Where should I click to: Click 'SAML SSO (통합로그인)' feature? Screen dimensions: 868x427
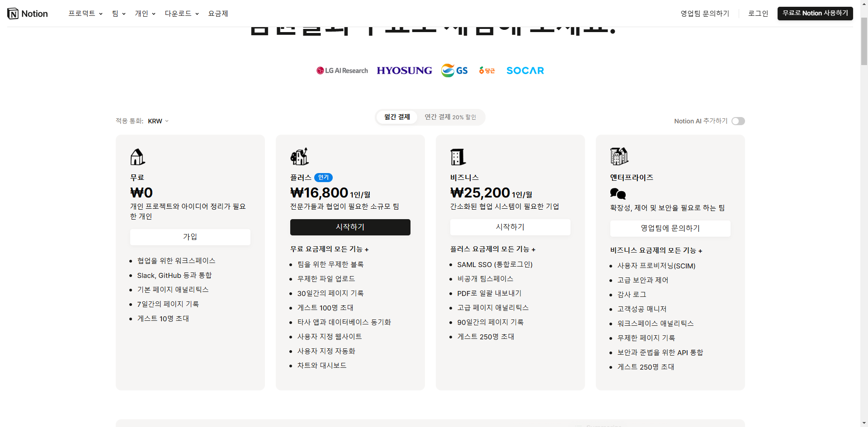[495, 264]
